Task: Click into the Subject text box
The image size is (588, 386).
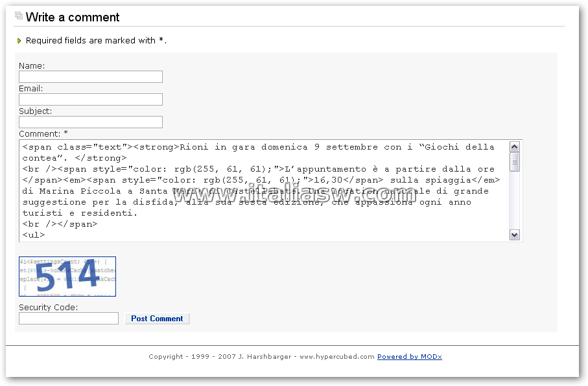Action: coord(91,122)
